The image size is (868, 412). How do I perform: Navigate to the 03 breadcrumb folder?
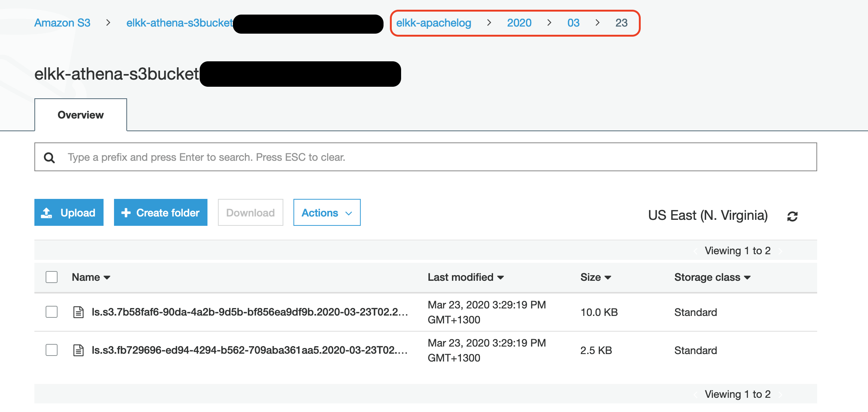tap(573, 23)
